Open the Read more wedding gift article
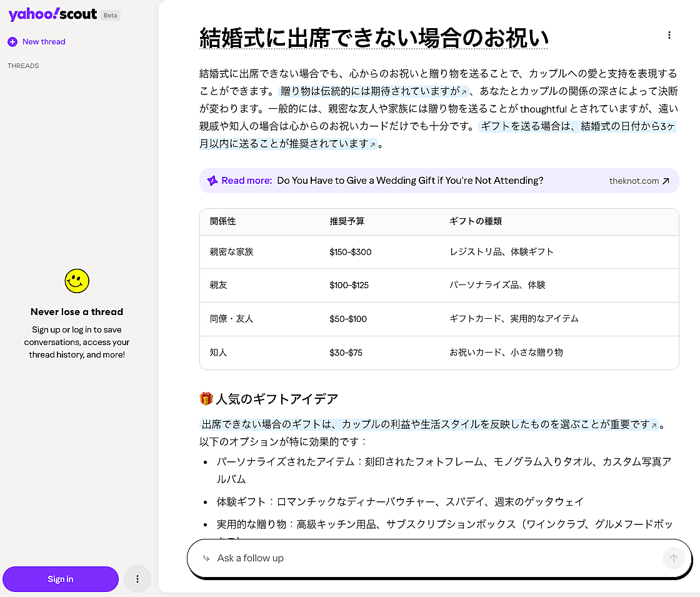Image resolution: width=700 pixels, height=597 pixels. coord(410,181)
